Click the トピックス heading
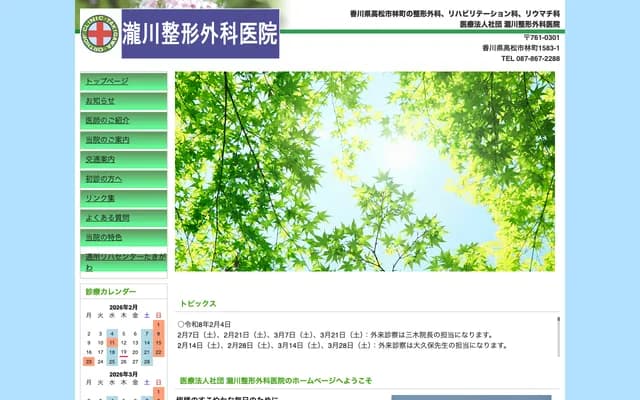This screenshot has width=640, height=400. pos(198,304)
